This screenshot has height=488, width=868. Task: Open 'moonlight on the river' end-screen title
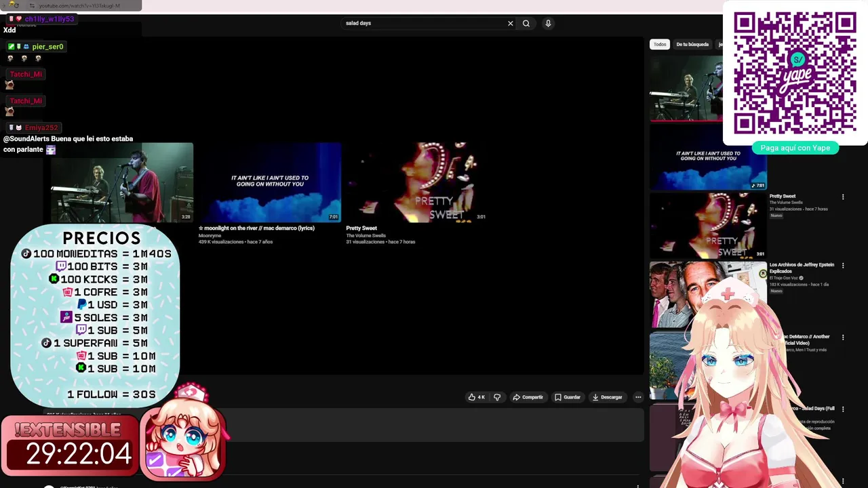point(256,228)
